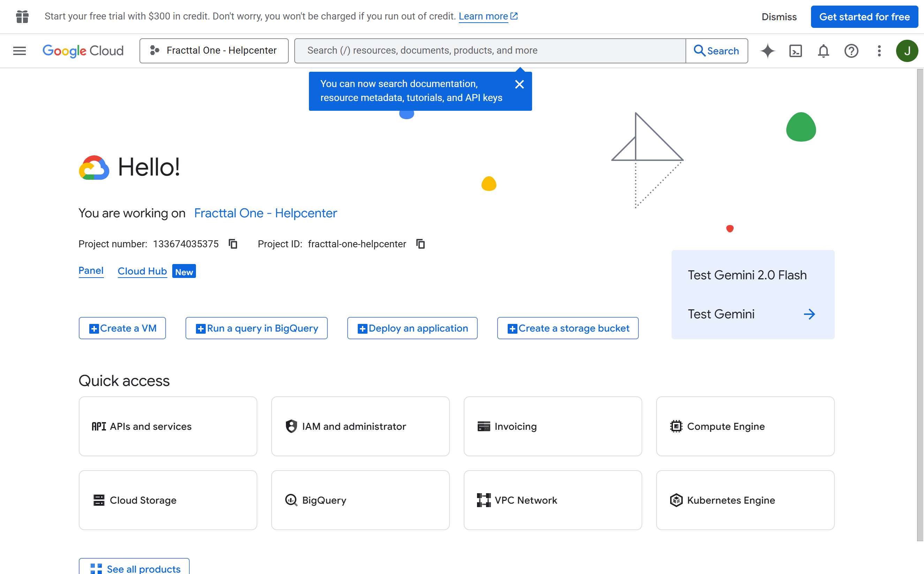Open the Gemini AI assistant

click(x=767, y=51)
